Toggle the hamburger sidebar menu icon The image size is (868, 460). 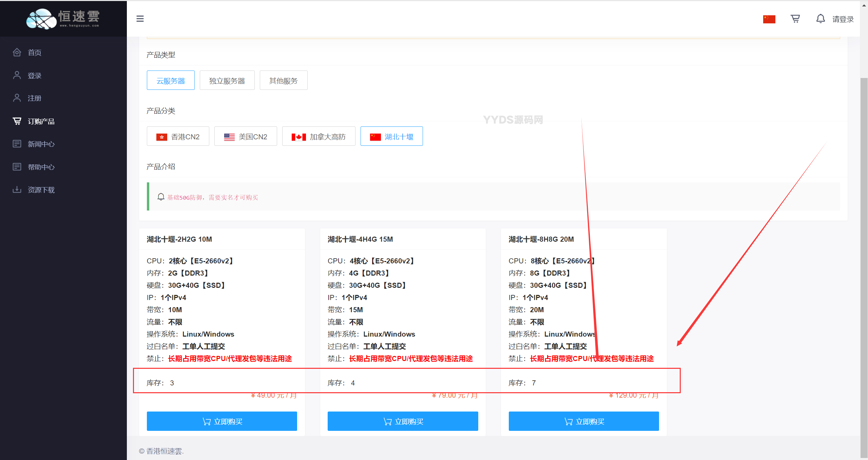coord(140,19)
